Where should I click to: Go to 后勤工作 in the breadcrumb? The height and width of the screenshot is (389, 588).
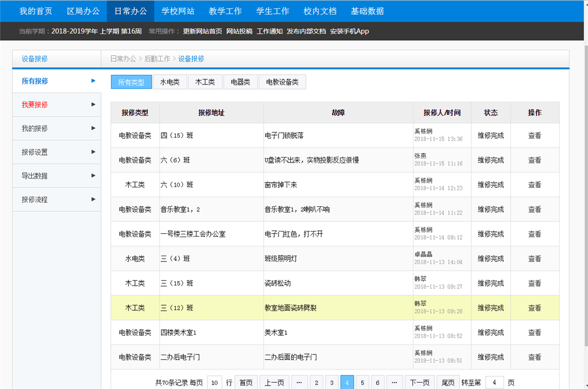tap(157, 59)
